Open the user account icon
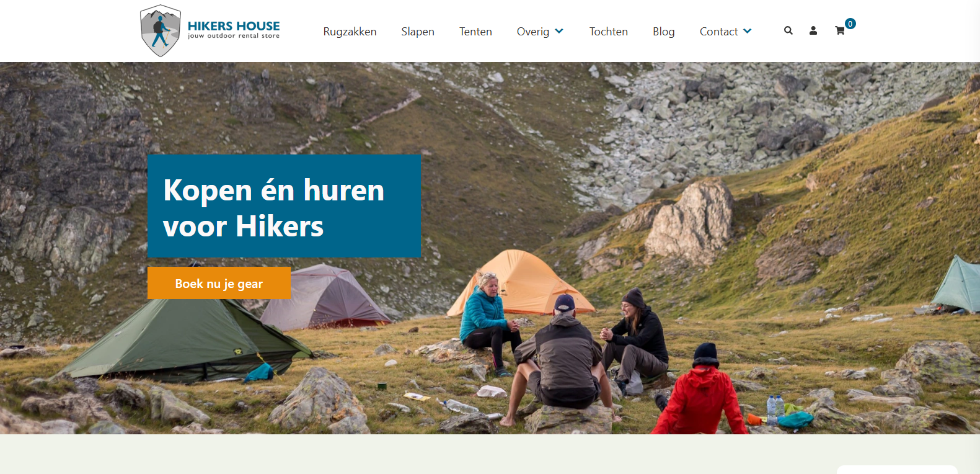This screenshot has height=474, width=980. click(x=813, y=30)
